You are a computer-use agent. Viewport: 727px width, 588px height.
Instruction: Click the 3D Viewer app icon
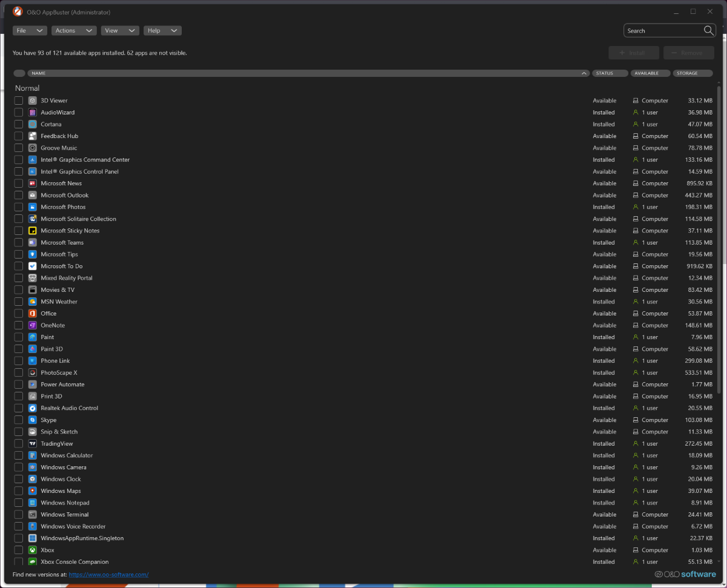pyautogui.click(x=33, y=101)
